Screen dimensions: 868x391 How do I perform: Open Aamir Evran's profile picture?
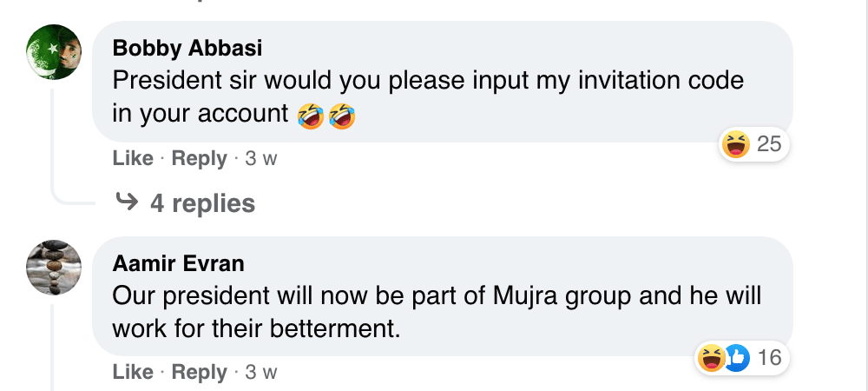pyautogui.click(x=55, y=267)
